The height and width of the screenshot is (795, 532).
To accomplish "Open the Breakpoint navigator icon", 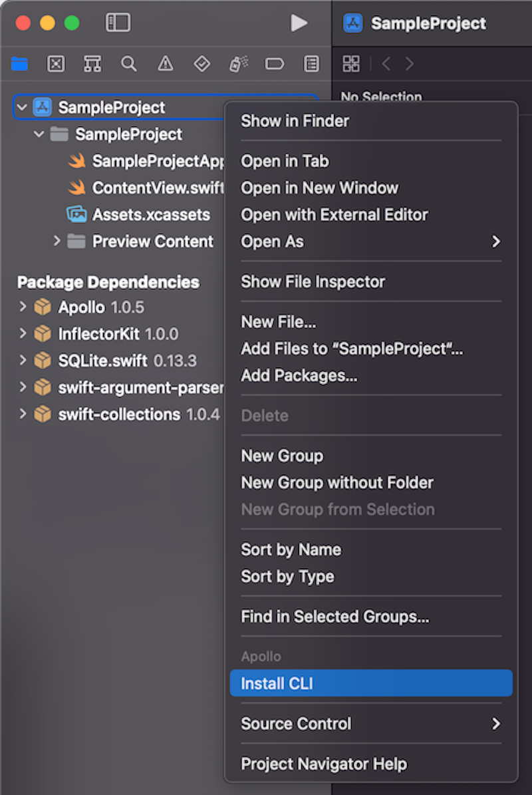I will tap(274, 64).
